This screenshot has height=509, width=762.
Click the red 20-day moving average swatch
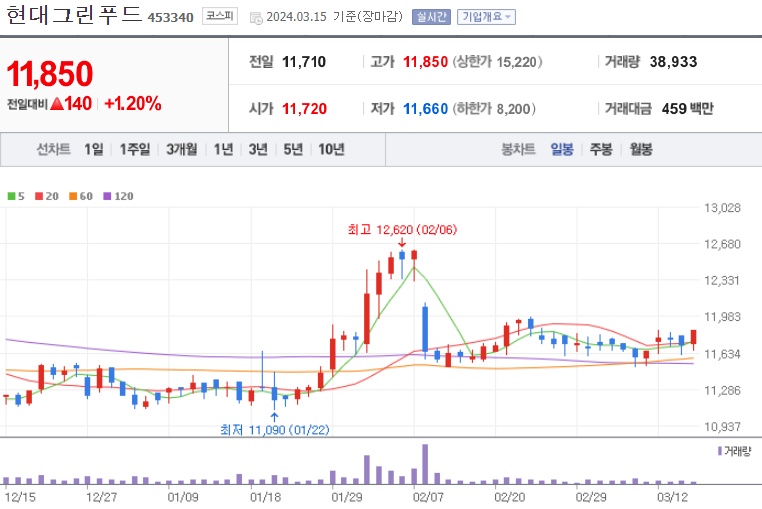coord(39,196)
